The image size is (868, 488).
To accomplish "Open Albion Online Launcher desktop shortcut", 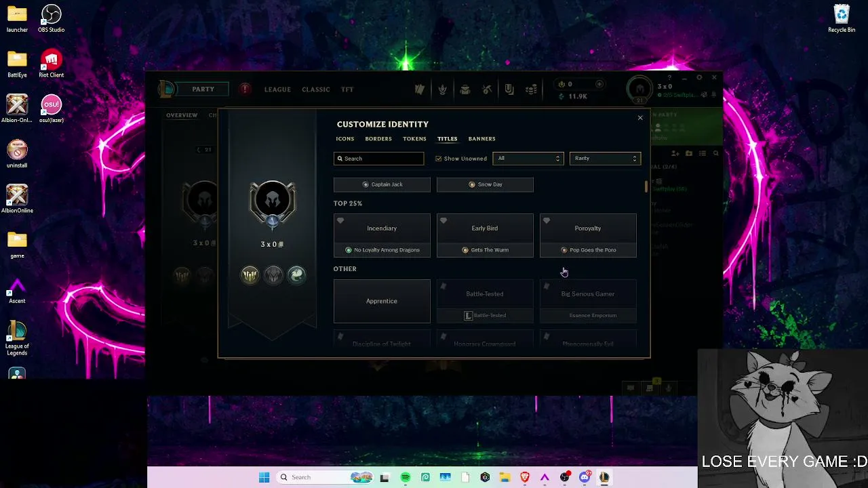I will [x=17, y=109].
